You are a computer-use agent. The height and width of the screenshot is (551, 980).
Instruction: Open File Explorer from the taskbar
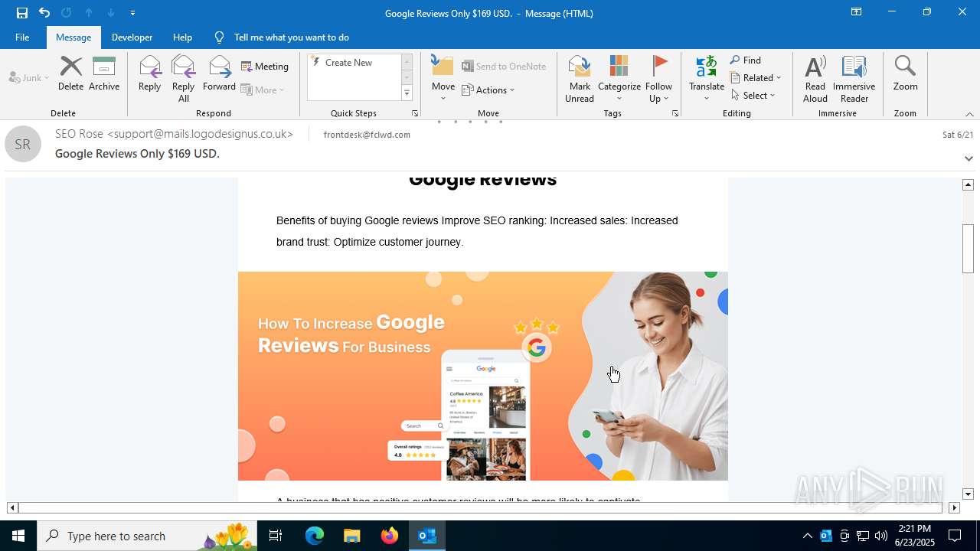[x=351, y=536]
